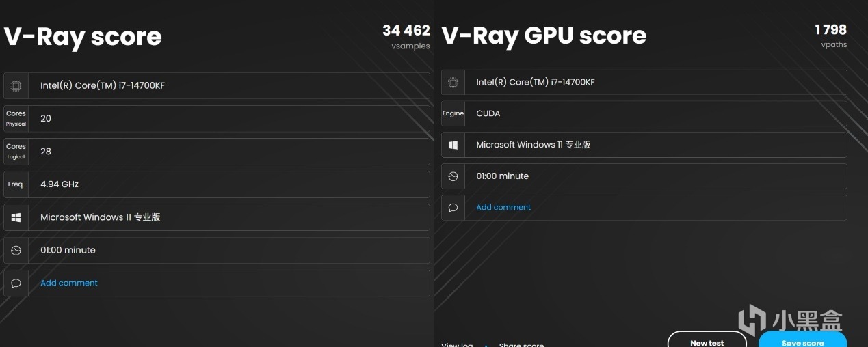
Task: Select the 34 462 vsamples score value
Action: [406, 31]
